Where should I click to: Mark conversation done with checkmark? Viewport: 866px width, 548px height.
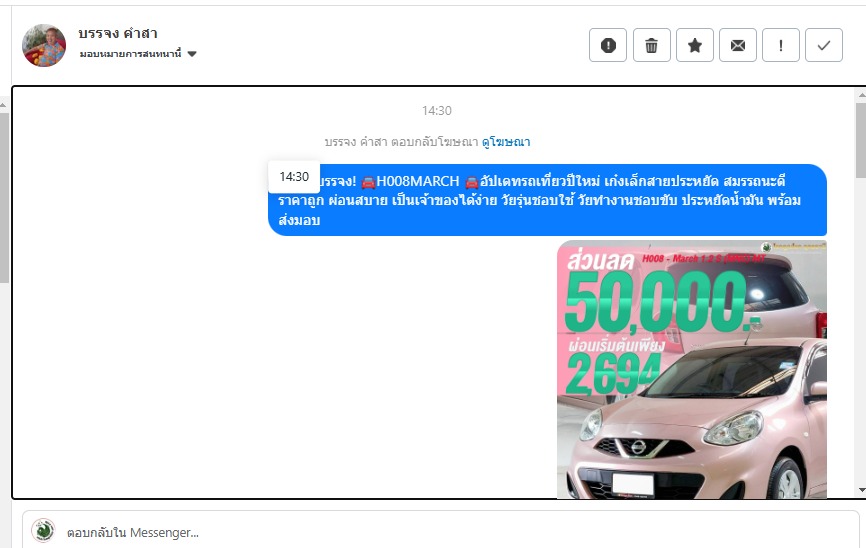(x=823, y=45)
